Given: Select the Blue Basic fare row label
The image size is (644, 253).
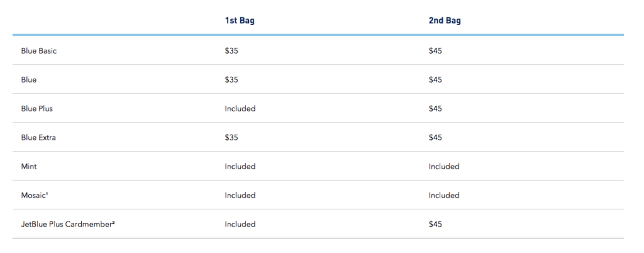Looking at the screenshot, I should point(39,51).
